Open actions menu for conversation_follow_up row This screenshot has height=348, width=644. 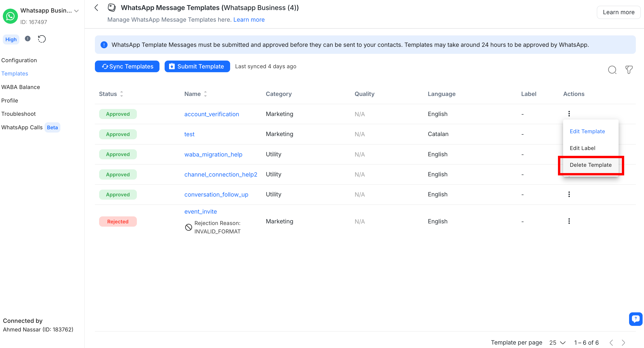(x=569, y=194)
